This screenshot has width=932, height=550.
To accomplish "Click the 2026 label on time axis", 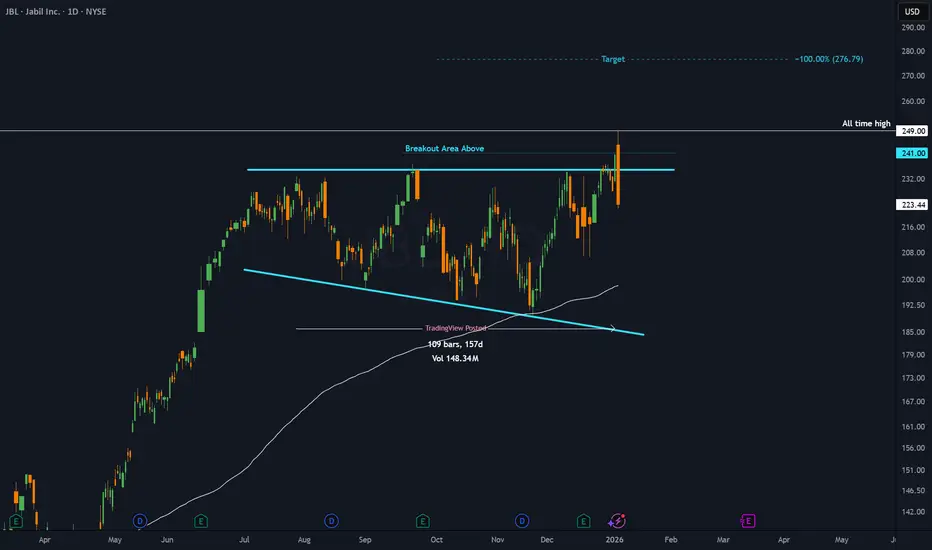I will coord(615,540).
